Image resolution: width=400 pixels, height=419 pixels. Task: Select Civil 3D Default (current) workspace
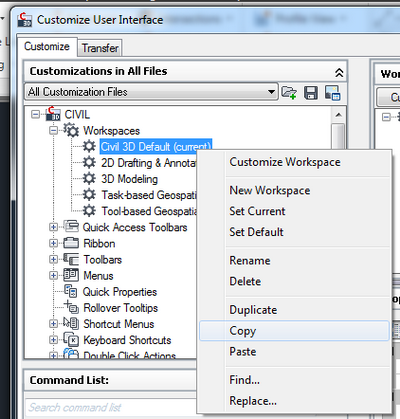(156, 146)
